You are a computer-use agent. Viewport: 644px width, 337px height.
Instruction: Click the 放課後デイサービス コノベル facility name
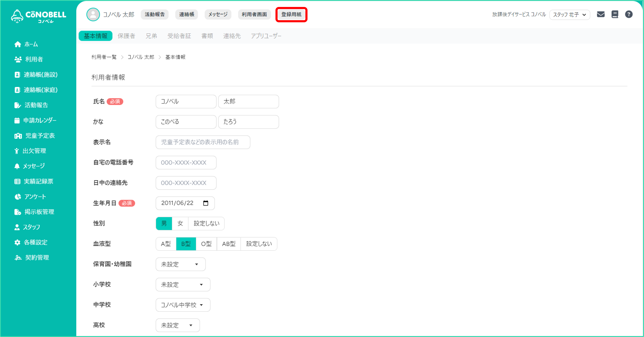click(x=519, y=14)
